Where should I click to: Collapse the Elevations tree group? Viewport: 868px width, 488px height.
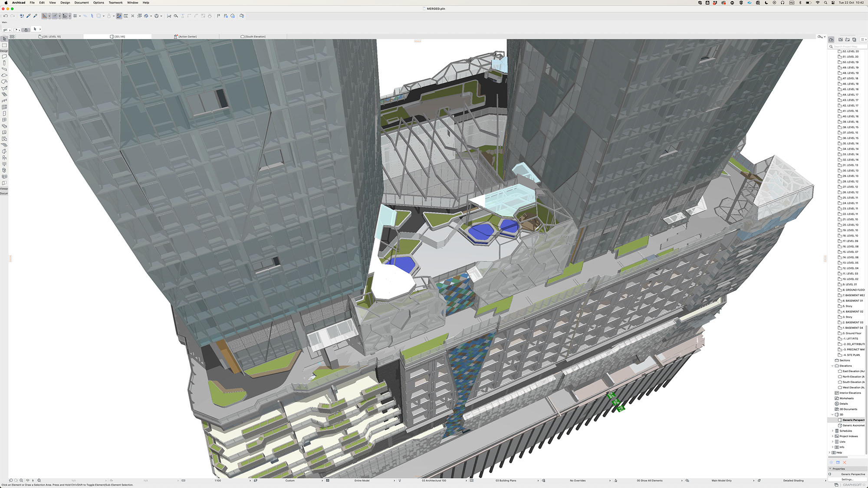pyautogui.click(x=832, y=366)
